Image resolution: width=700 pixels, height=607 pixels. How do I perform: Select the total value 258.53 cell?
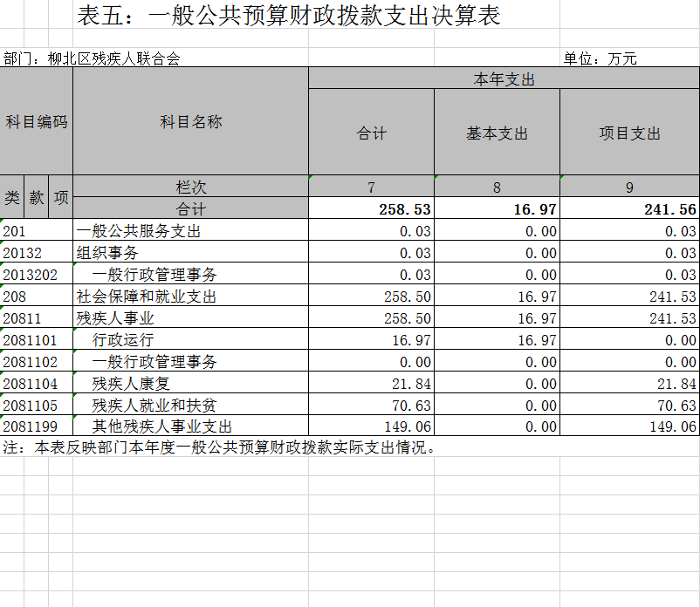click(x=372, y=208)
